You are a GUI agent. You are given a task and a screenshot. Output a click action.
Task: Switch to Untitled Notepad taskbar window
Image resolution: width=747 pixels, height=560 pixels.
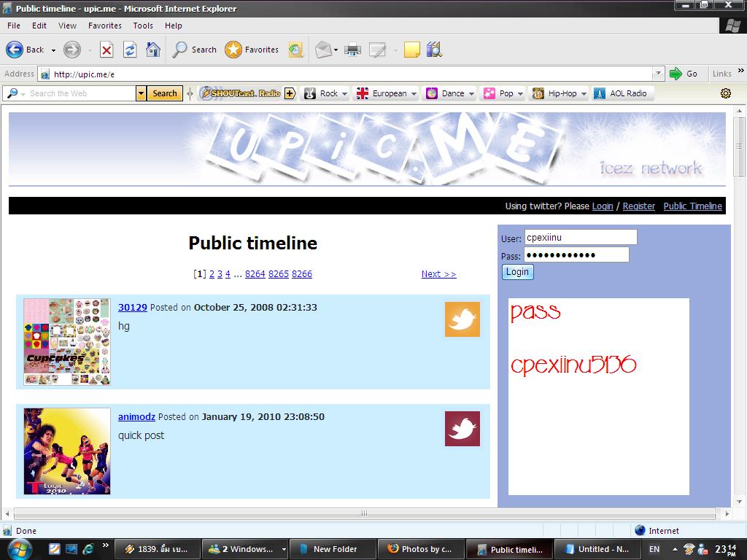click(597, 549)
